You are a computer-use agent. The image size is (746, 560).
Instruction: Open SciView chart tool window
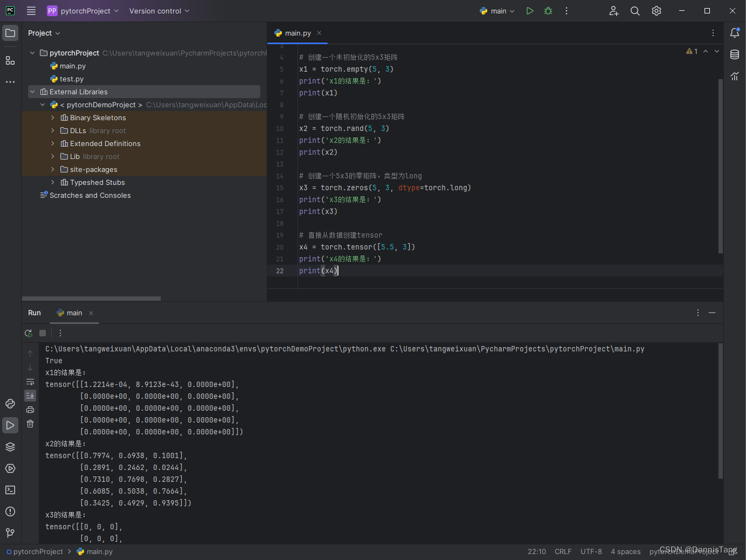pos(735,76)
